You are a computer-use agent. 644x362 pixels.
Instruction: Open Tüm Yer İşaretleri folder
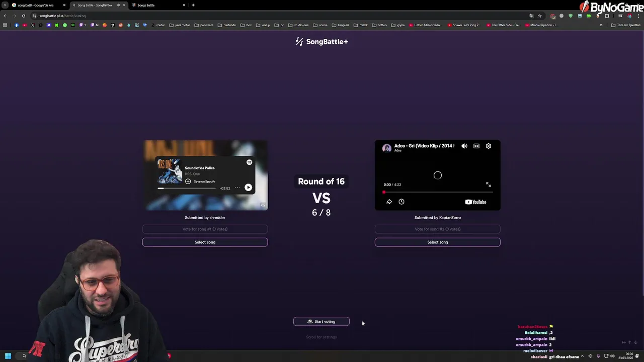(x=626, y=25)
